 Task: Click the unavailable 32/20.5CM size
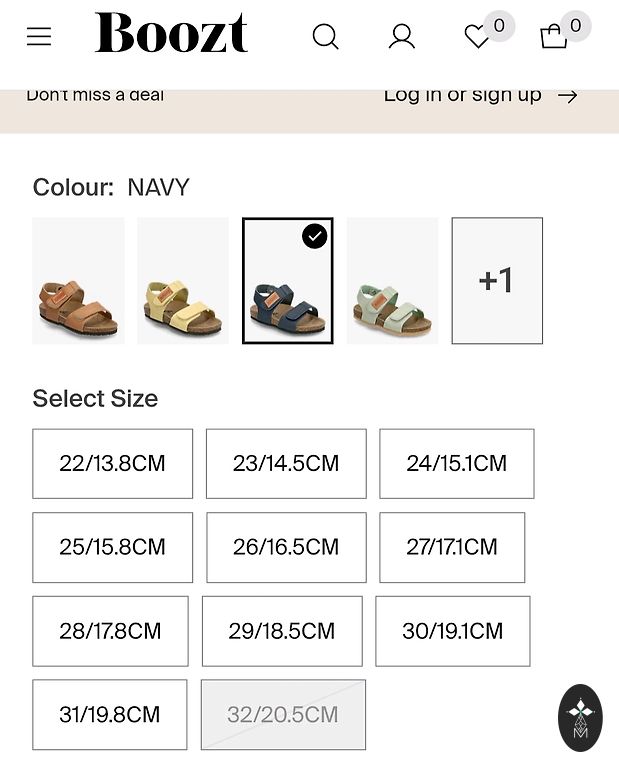coord(283,715)
